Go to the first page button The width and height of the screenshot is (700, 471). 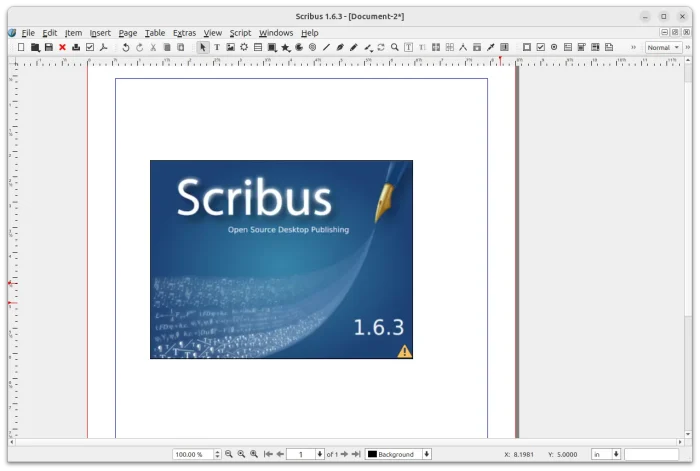coord(268,454)
